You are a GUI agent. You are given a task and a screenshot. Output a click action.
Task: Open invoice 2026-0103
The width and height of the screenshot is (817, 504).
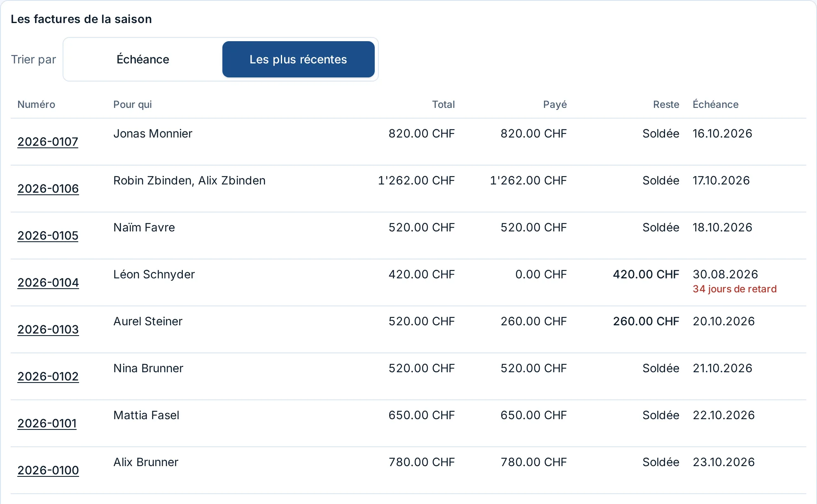click(48, 329)
